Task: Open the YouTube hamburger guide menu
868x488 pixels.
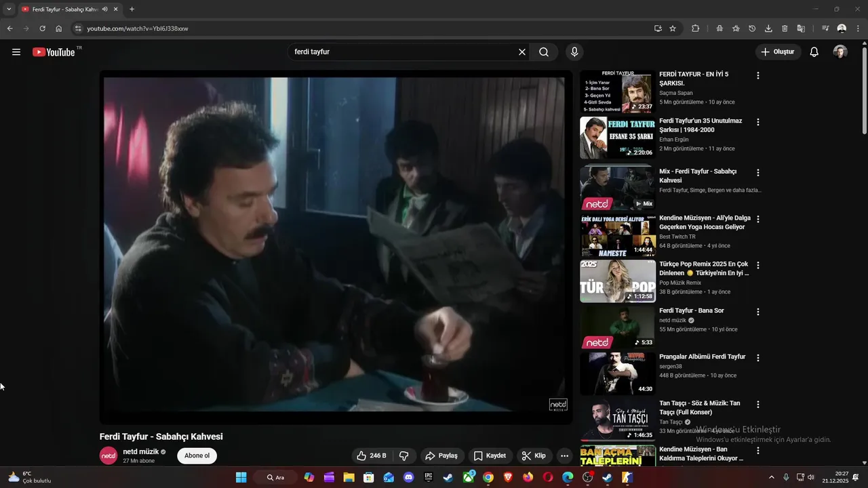Action: [x=16, y=52]
